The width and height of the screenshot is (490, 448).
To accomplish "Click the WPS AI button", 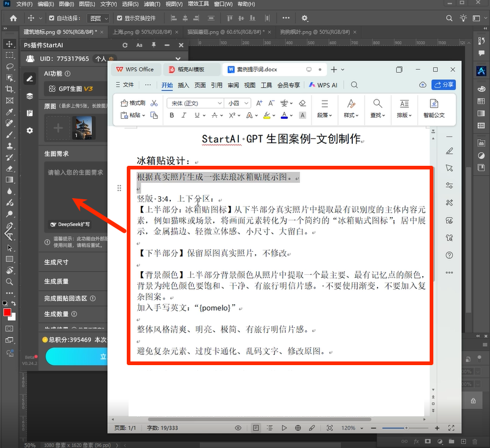I will point(323,85).
